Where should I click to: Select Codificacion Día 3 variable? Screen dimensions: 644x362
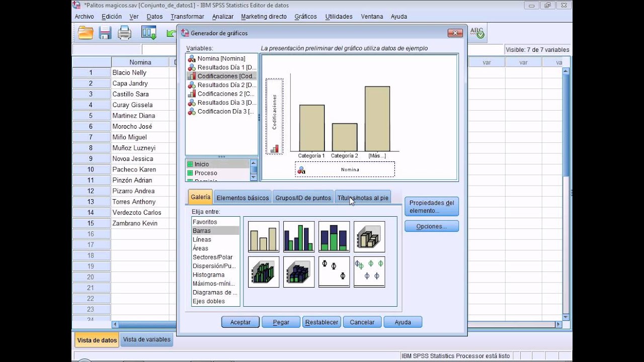point(221,112)
